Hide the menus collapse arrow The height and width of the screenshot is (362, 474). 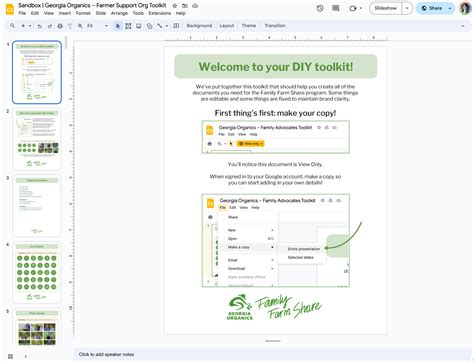[463, 26]
